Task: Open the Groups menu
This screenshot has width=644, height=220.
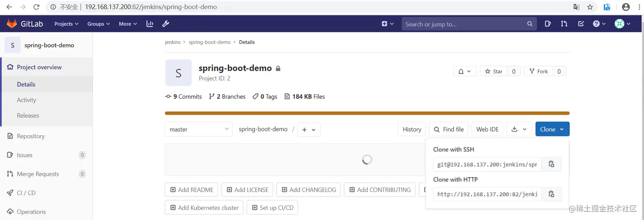Action: point(99,24)
